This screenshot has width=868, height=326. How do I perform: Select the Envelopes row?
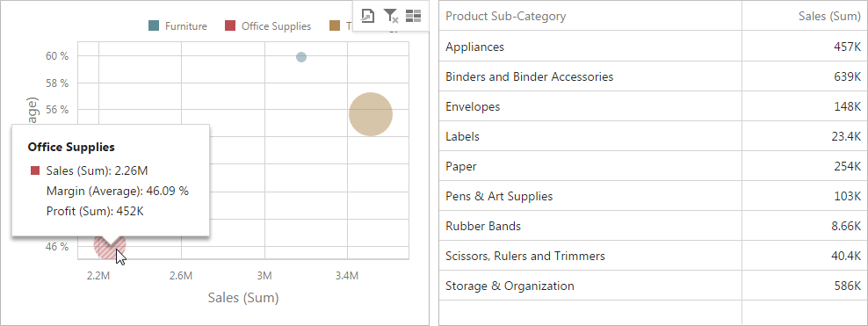654,106
